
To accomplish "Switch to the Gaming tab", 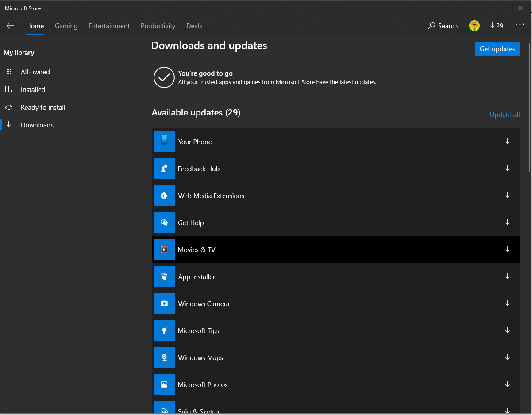I will [66, 26].
